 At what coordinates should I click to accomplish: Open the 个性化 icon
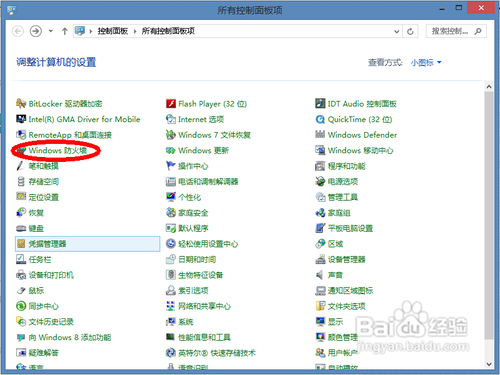click(x=171, y=197)
